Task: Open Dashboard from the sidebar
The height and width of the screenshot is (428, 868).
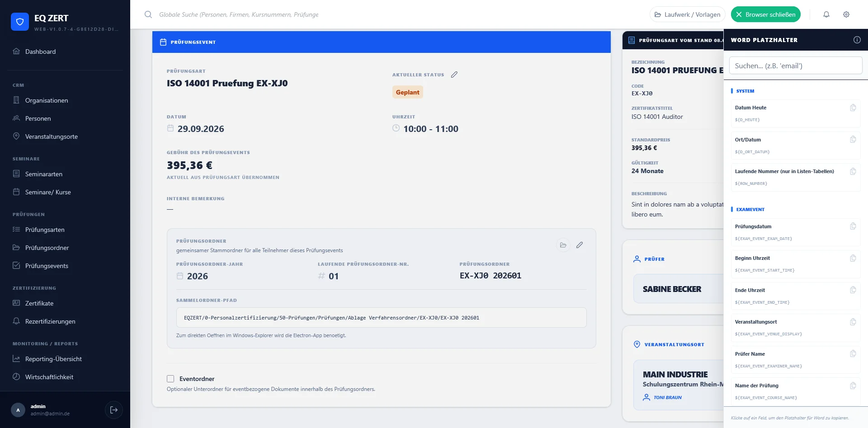Action: [65, 52]
